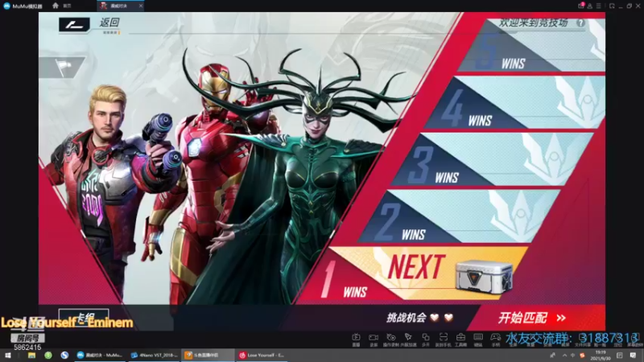Screen dimensions: 644x362
Task: Show hidden system tray icons
Action: 564,356
